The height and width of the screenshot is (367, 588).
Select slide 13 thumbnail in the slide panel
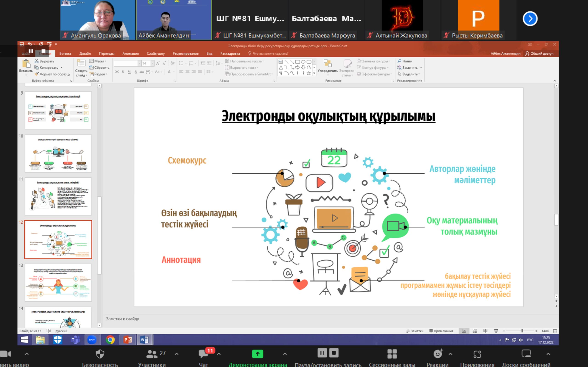[x=58, y=283]
